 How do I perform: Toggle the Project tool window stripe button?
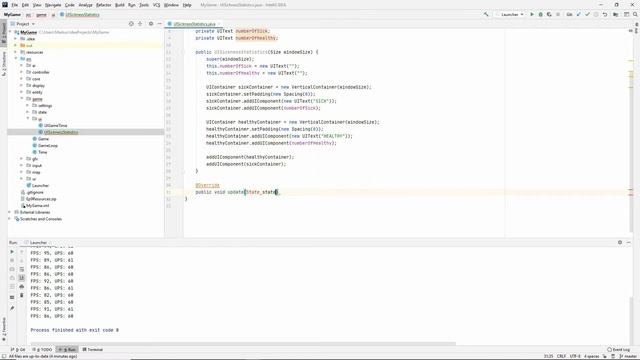coord(4,33)
